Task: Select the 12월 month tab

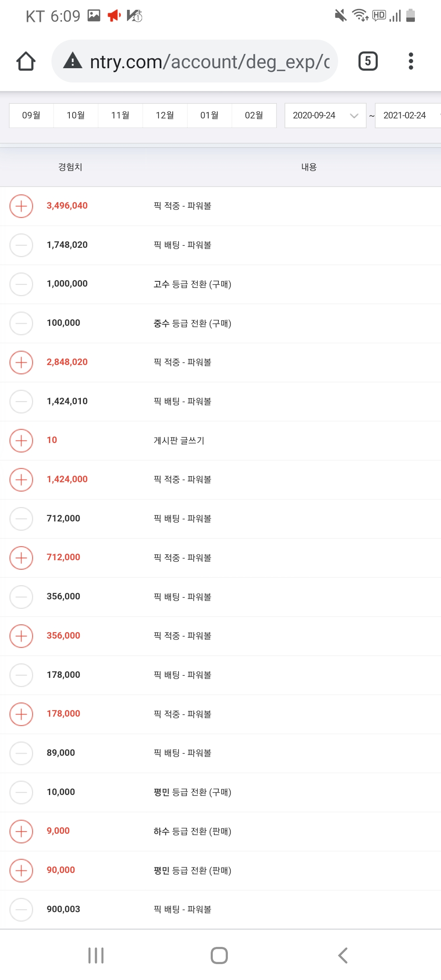Action: pos(165,116)
